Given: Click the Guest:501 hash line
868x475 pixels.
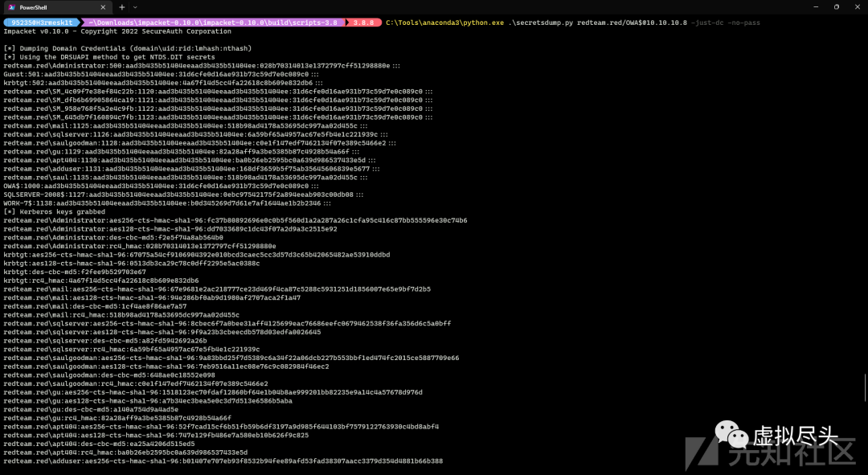Looking at the screenshot, I should point(161,74).
